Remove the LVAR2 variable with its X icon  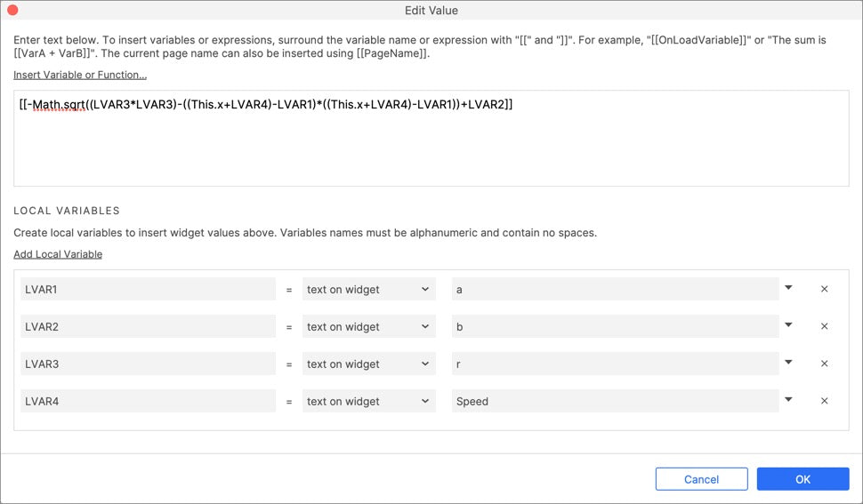(x=824, y=326)
